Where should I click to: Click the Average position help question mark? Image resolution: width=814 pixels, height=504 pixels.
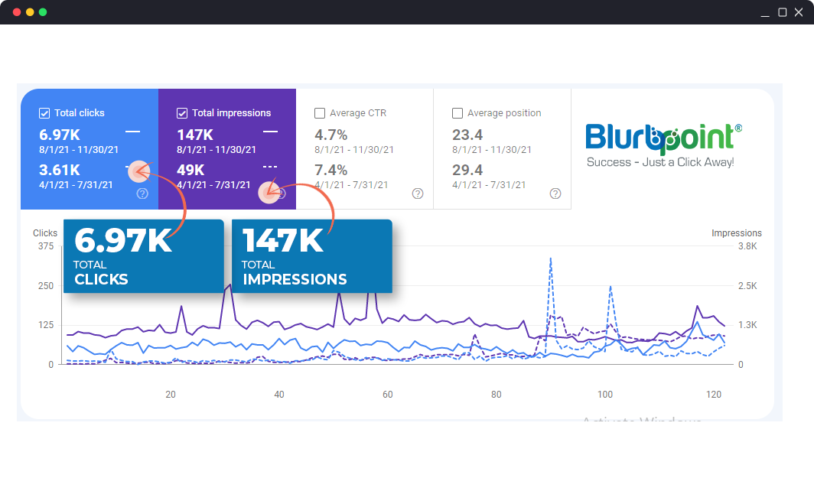pos(555,193)
